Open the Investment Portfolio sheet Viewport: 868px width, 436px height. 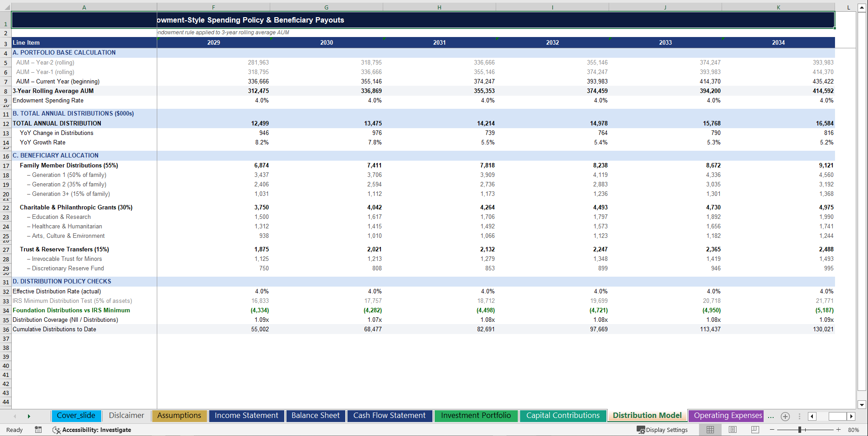pos(476,416)
